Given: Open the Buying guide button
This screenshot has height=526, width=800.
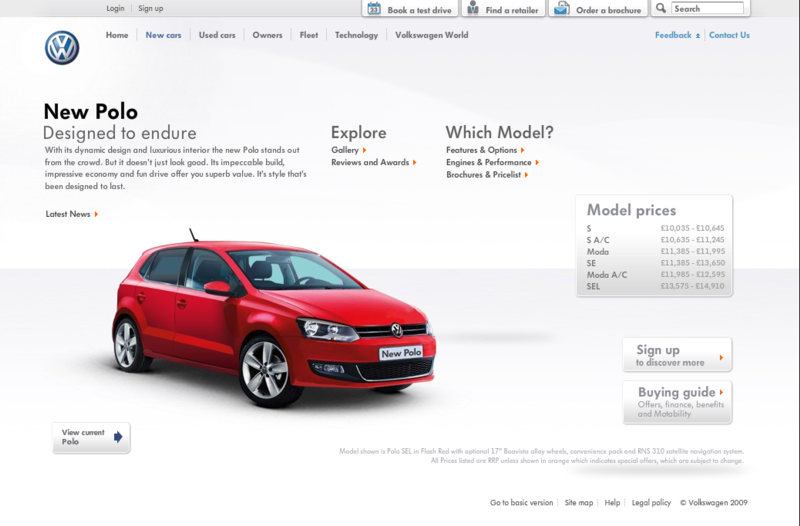Looking at the screenshot, I should 677,402.
